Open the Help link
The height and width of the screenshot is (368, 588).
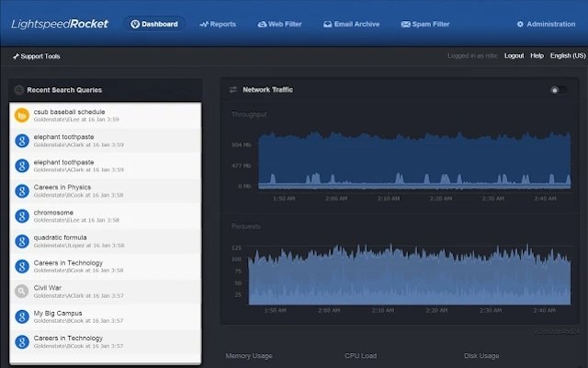(x=537, y=55)
